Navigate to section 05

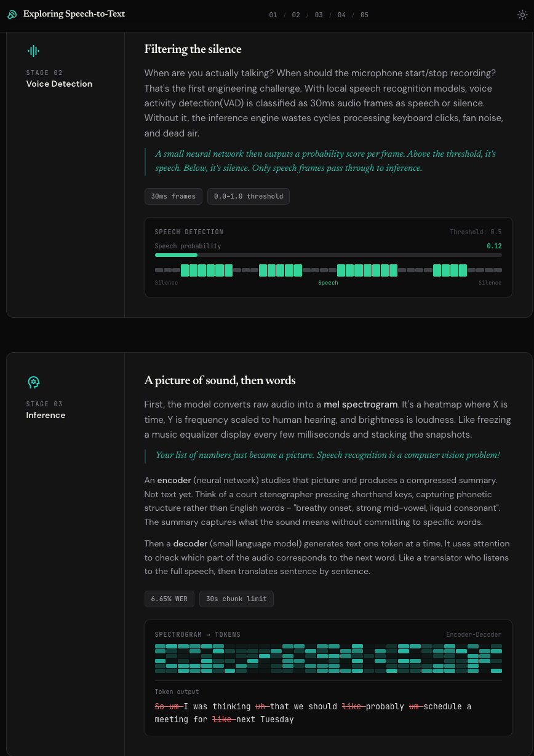364,15
